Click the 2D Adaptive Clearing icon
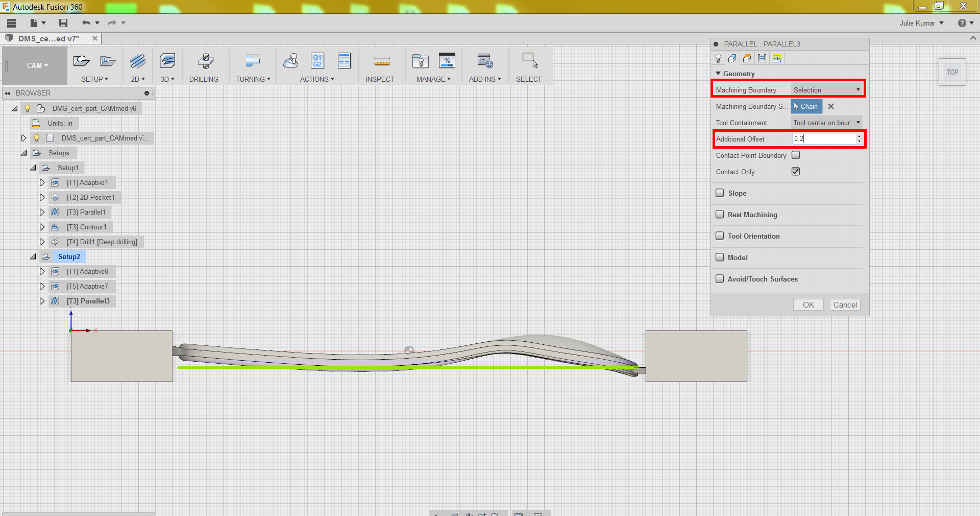The width and height of the screenshot is (980, 516). pyautogui.click(x=137, y=61)
